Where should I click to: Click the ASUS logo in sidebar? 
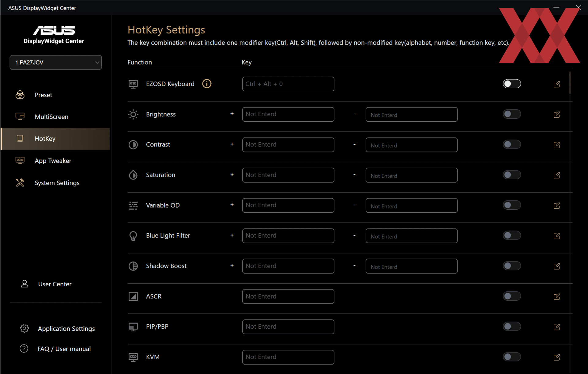tap(54, 30)
